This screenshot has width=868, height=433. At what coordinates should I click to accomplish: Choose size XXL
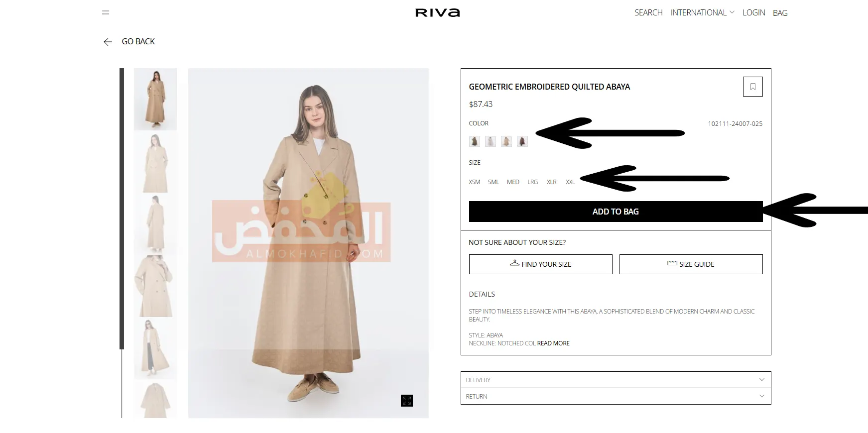570,182
